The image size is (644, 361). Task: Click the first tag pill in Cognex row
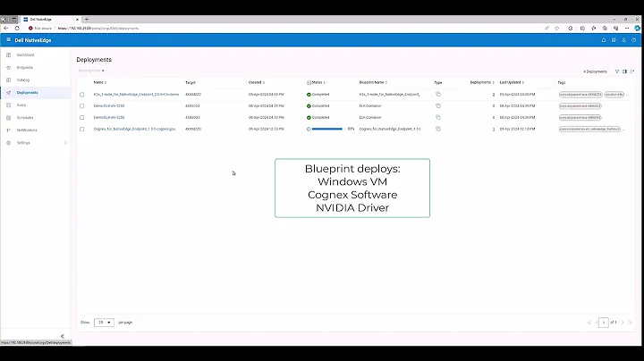point(589,129)
